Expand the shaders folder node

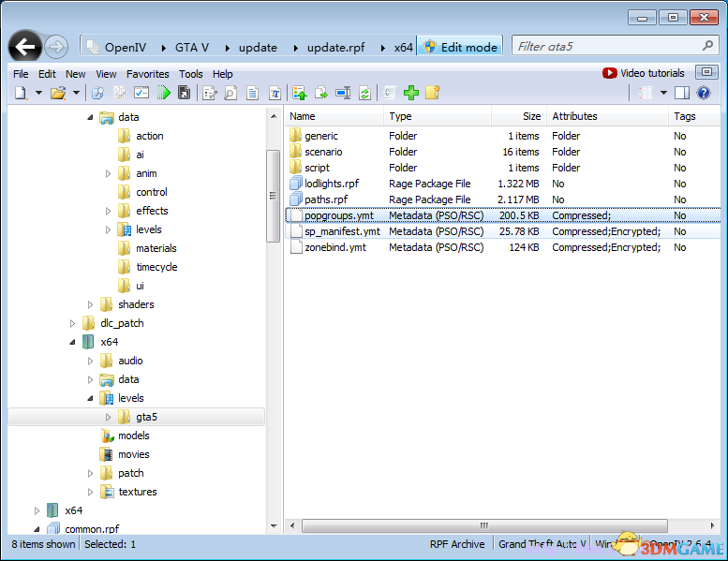point(91,304)
